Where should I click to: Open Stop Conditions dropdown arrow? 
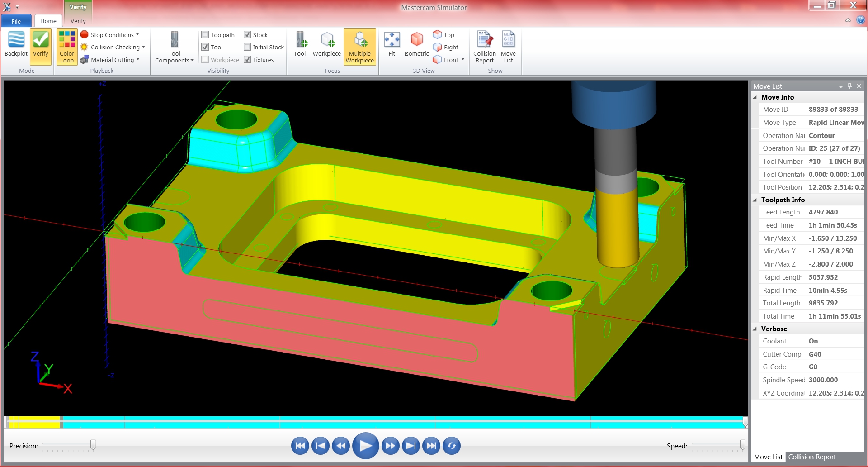coord(137,34)
